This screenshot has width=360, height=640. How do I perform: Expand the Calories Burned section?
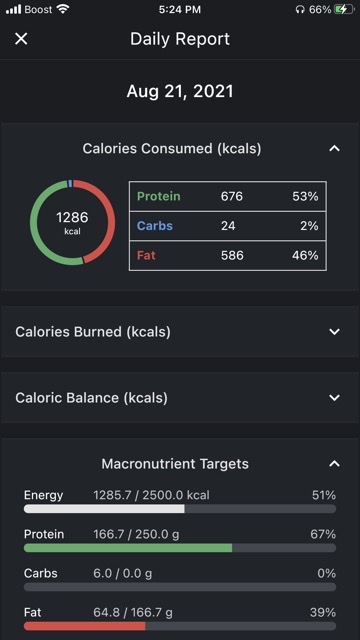click(x=334, y=332)
